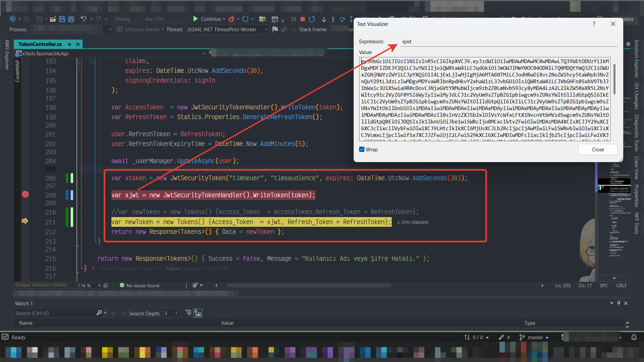The height and width of the screenshot is (362, 644).
Task: Uncheck the Wrap checkbox
Action: (x=362, y=149)
